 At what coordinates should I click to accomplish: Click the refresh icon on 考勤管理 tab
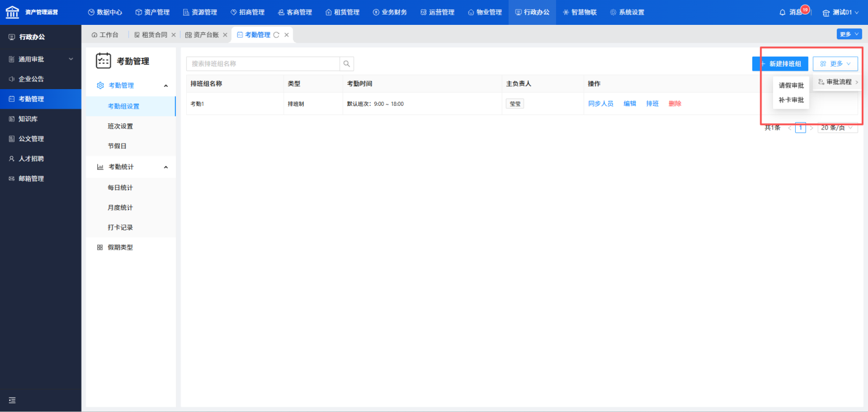click(x=277, y=35)
